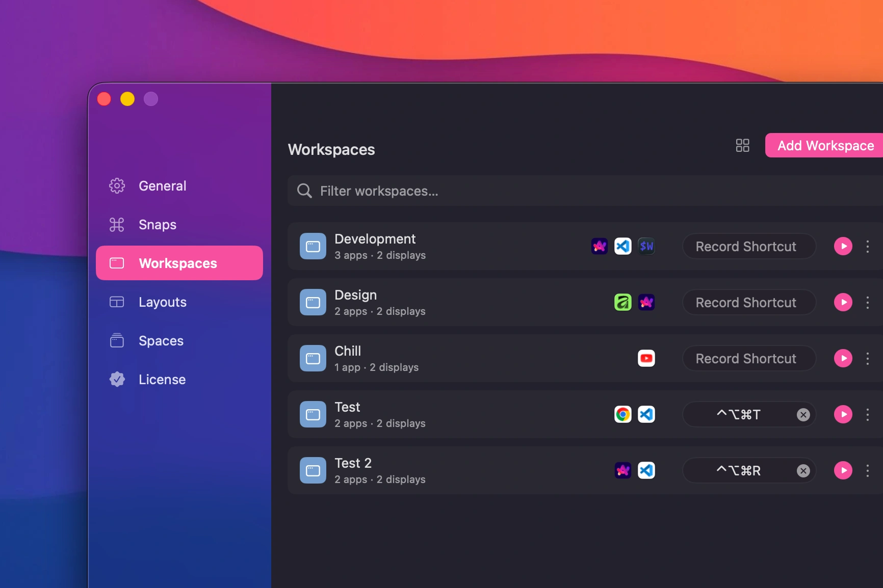The height and width of the screenshot is (588, 883).
Task: Click the VS Code icon in Test 2 row
Action: tap(646, 471)
